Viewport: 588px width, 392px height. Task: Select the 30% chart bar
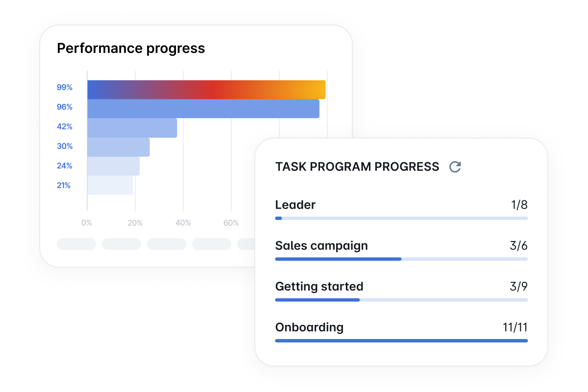click(x=119, y=147)
